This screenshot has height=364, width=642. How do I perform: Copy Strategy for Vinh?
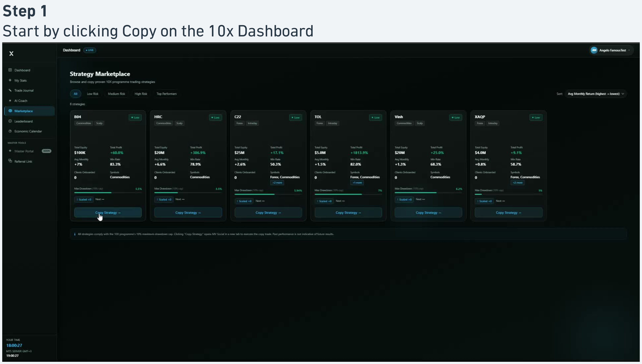point(428,212)
